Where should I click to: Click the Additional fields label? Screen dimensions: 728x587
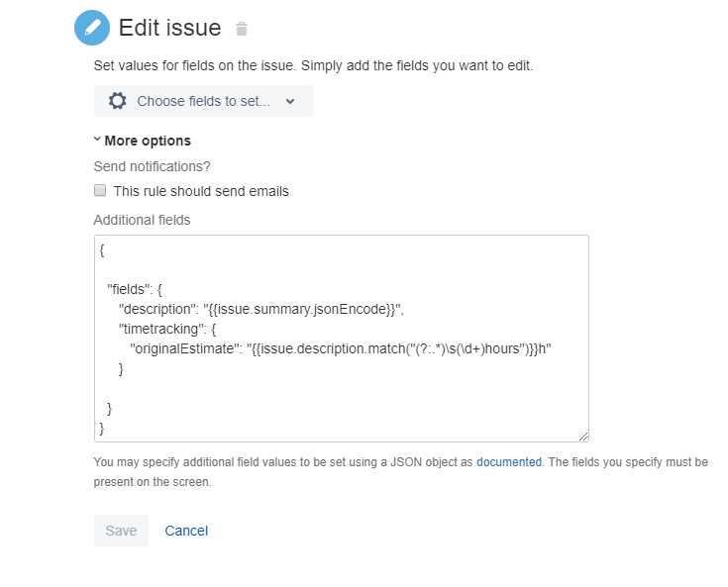pos(142,220)
